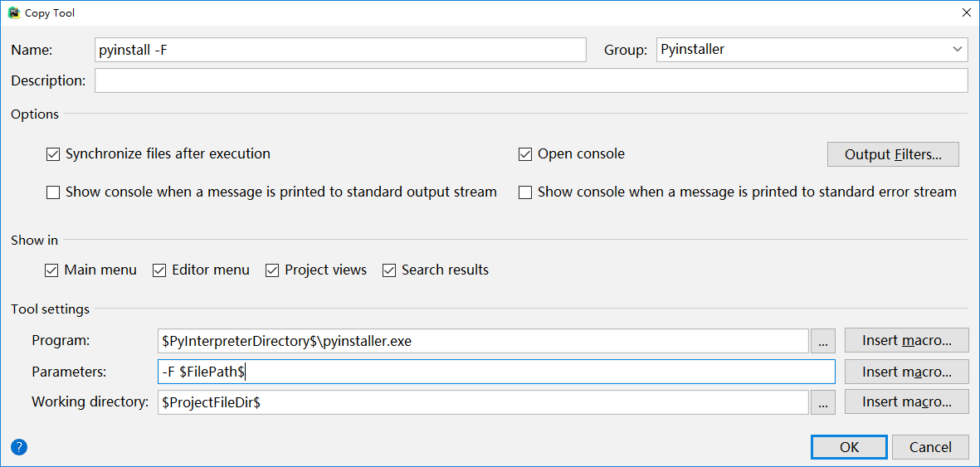Open the Group dropdown showing Pyinstaller
The height and width of the screenshot is (467, 980).
957,50
